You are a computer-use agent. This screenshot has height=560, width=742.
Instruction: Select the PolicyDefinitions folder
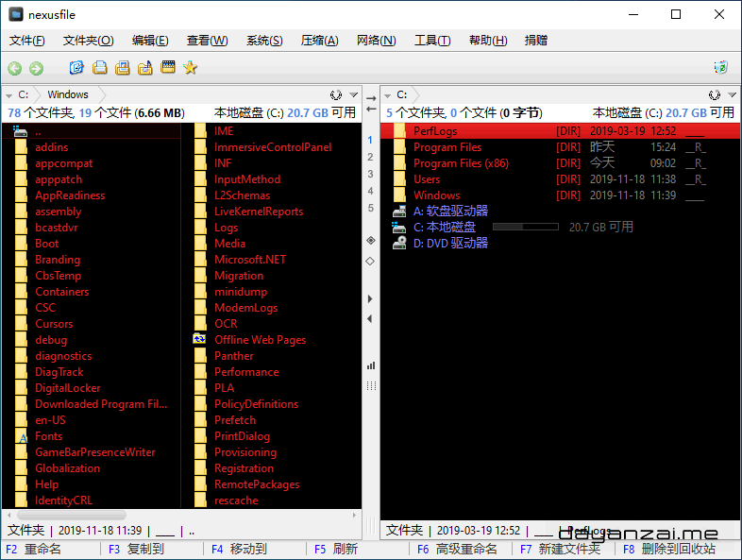point(256,404)
